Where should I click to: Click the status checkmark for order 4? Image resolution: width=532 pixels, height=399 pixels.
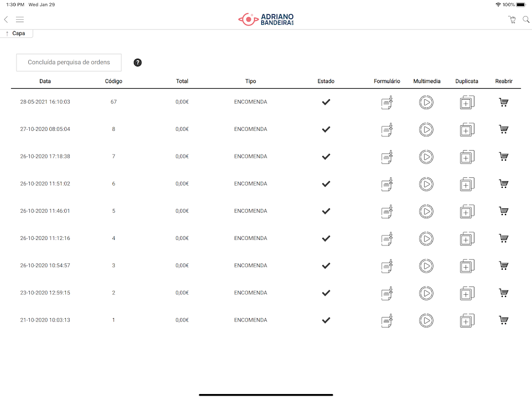click(326, 238)
